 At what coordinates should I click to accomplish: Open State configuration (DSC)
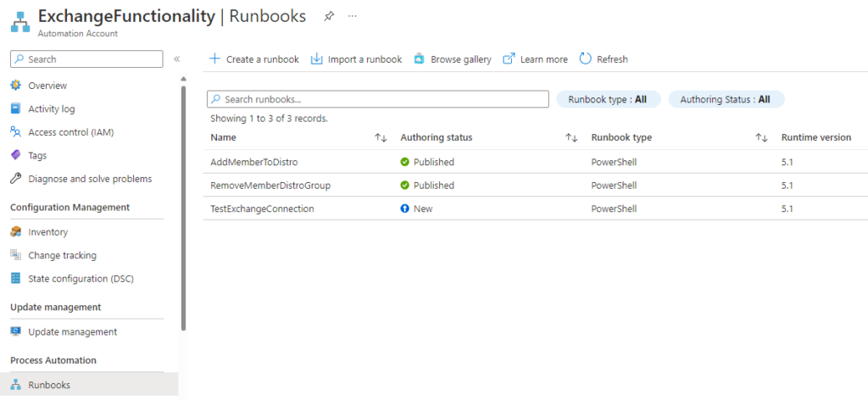pos(81,278)
